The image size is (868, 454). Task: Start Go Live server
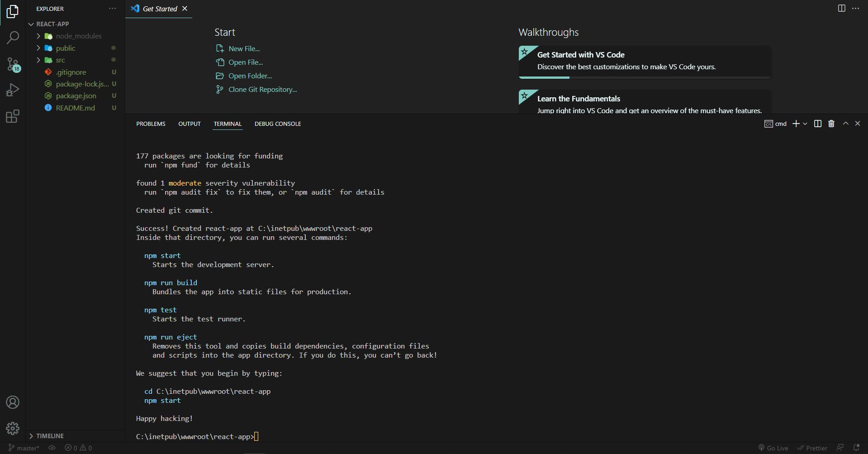pos(773,448)
